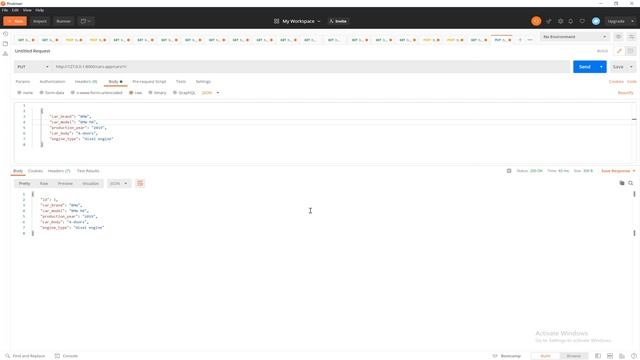
Task: Click the pencil edit icon for request
Action: (x=619, y=51)
